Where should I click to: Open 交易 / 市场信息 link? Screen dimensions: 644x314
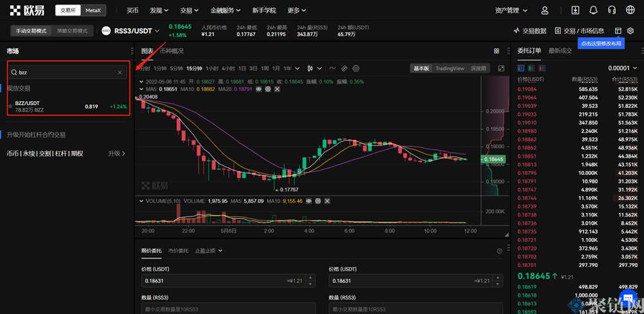pos(579,31)
